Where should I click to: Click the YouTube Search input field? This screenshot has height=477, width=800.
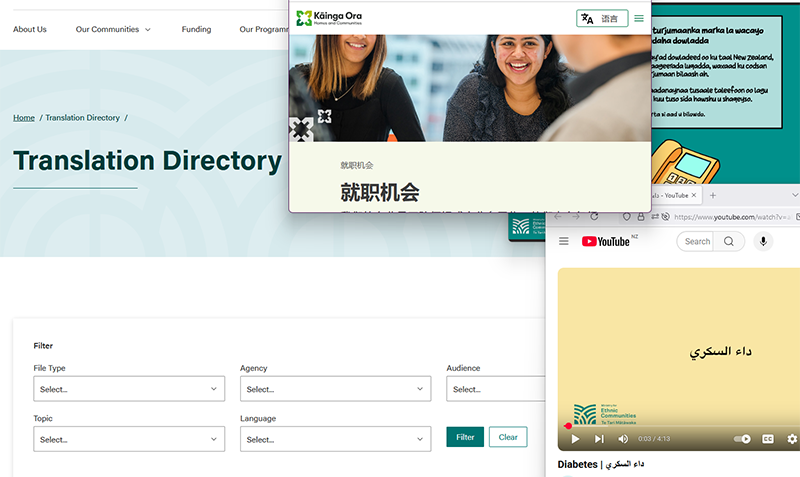695,241
